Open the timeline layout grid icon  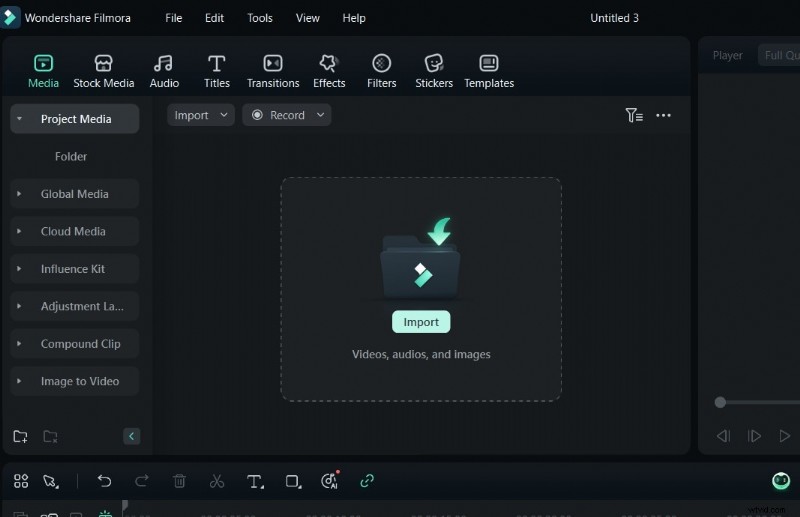[x=21, y=481]
